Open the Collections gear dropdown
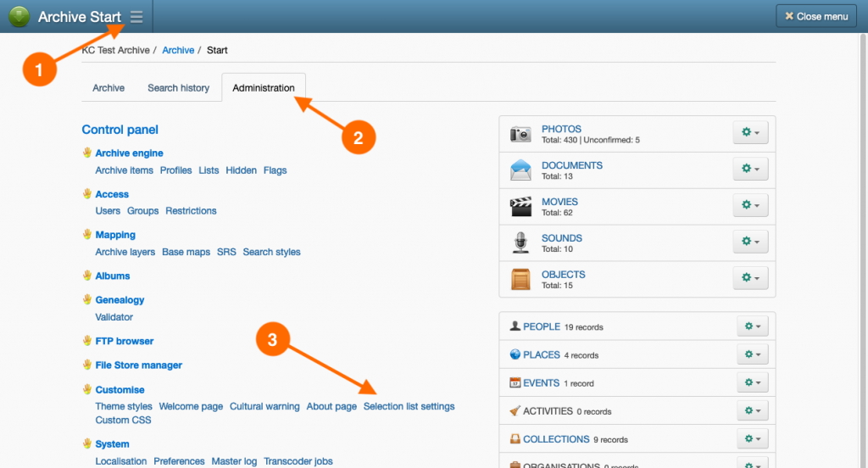The image size is (868, 468). 753,438
